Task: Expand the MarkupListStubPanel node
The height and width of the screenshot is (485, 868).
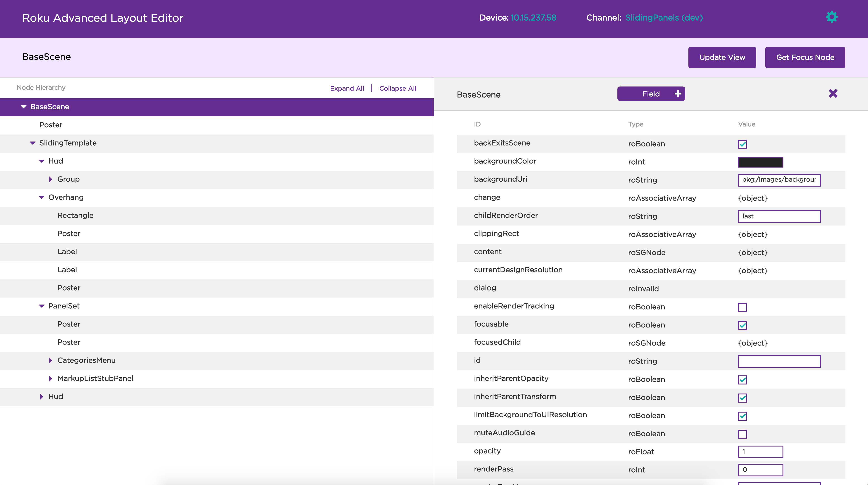Action: [x=50, y=378]
